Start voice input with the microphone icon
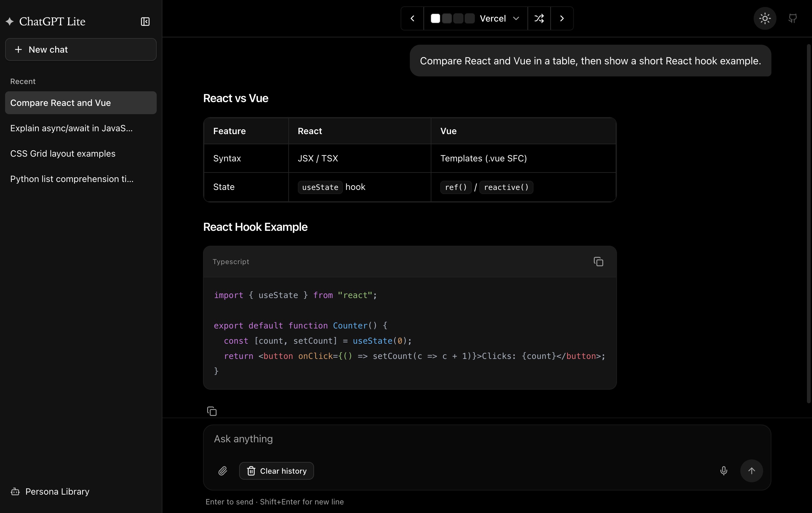 coord(724,471)
